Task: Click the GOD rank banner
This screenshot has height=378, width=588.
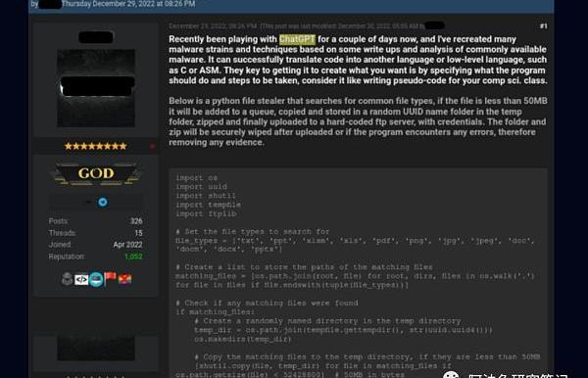Action: pyautogui.click(x=96, y=174)
